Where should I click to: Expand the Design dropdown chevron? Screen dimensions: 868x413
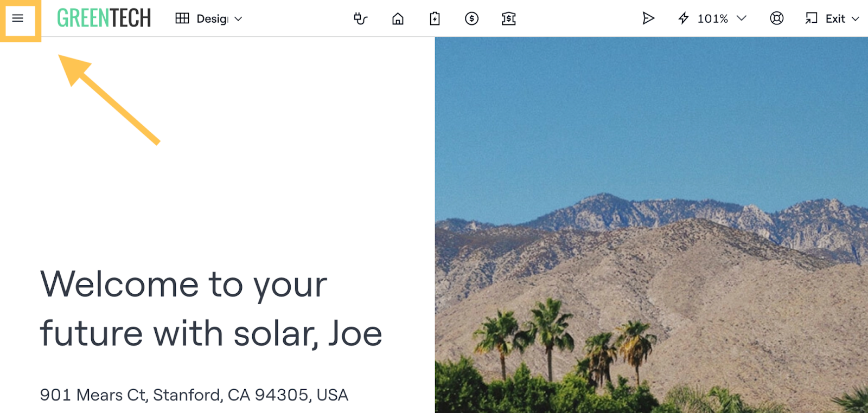pos(238,19)
